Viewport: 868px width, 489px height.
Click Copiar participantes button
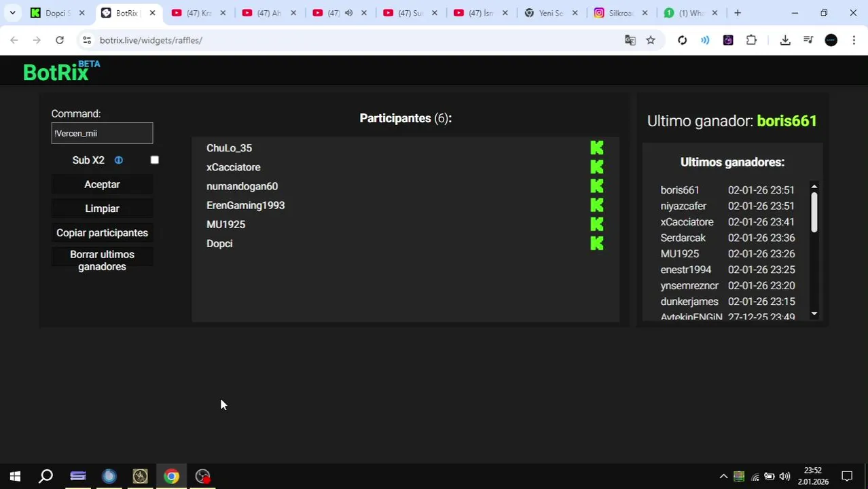pos(102,233)
